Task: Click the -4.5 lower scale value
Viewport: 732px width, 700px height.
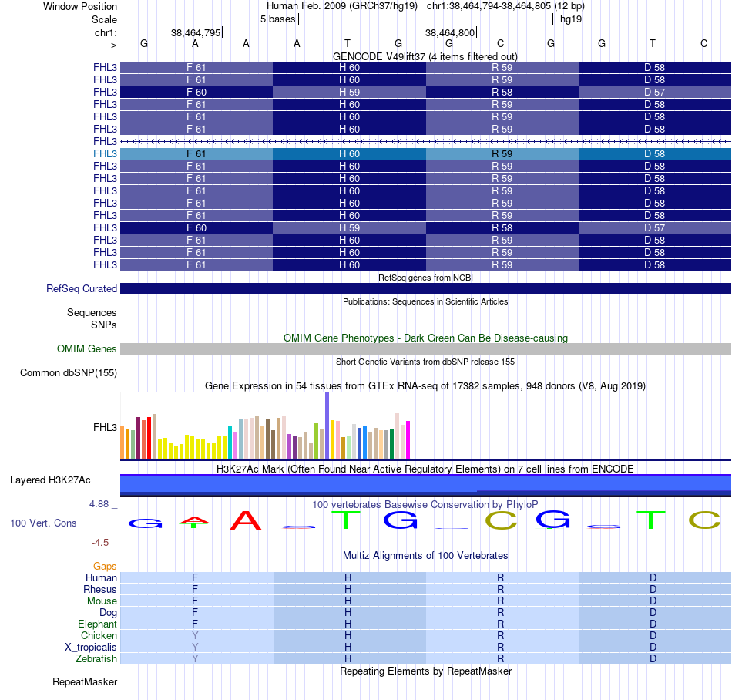Action: [x=100, y=543]
